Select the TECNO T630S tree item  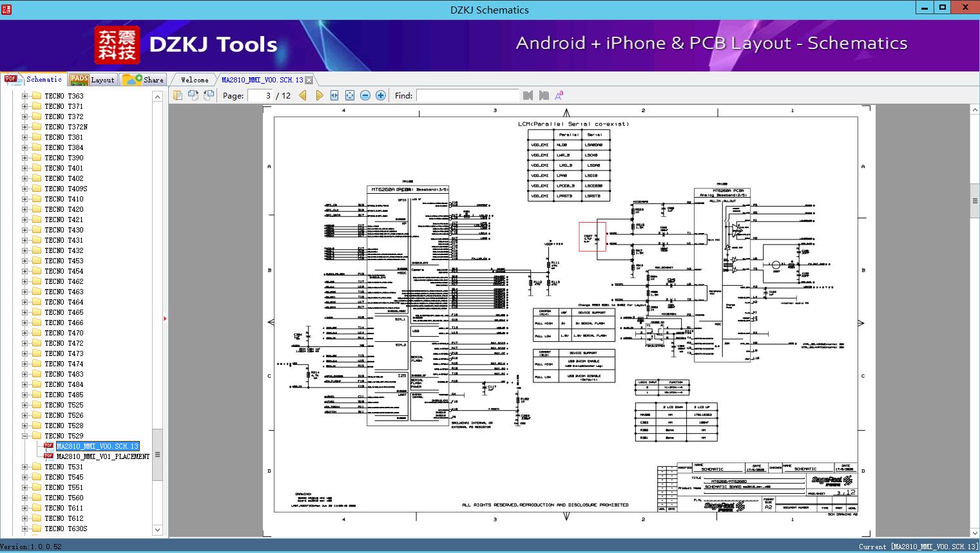coord(66,529)
